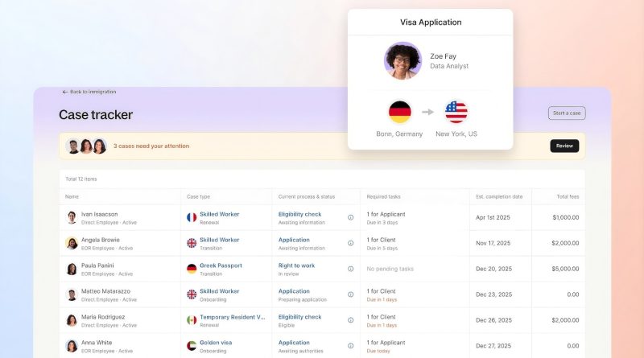
Task: Sort by the Name column header
Action: point(72,196)
